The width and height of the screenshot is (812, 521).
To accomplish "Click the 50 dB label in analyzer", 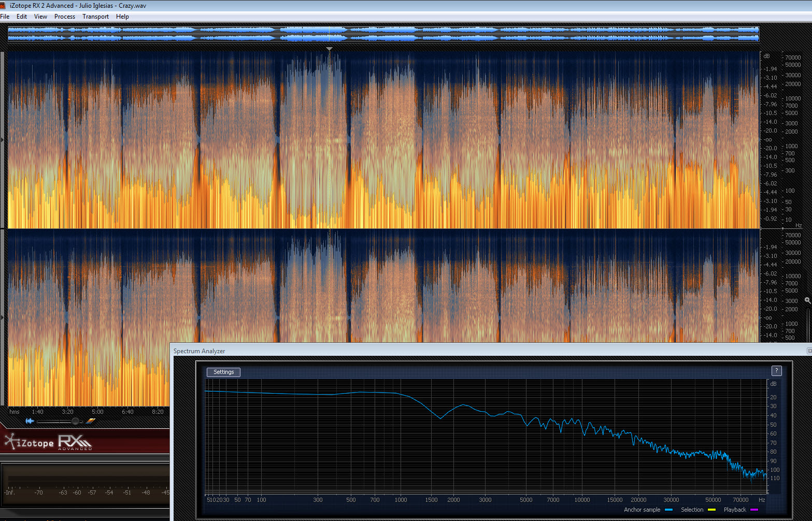I will (x=773, y=425).
